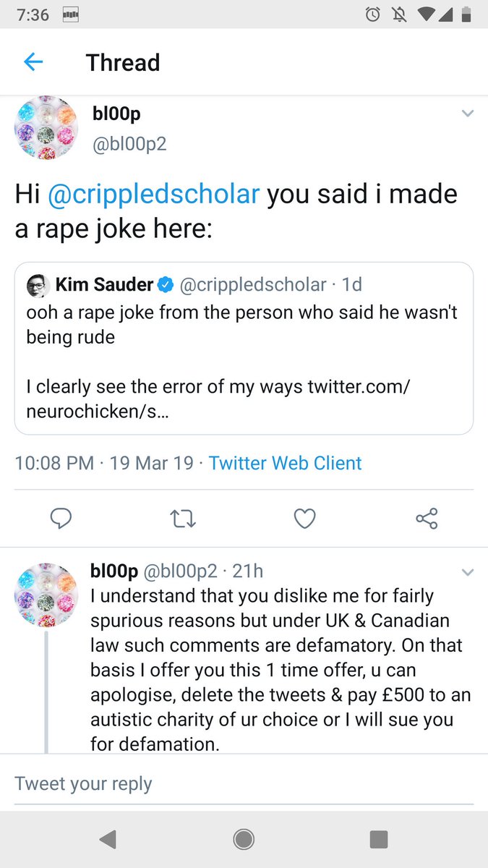
Task: Tap the back arrow in Thread header
Action: pos(33,62)
